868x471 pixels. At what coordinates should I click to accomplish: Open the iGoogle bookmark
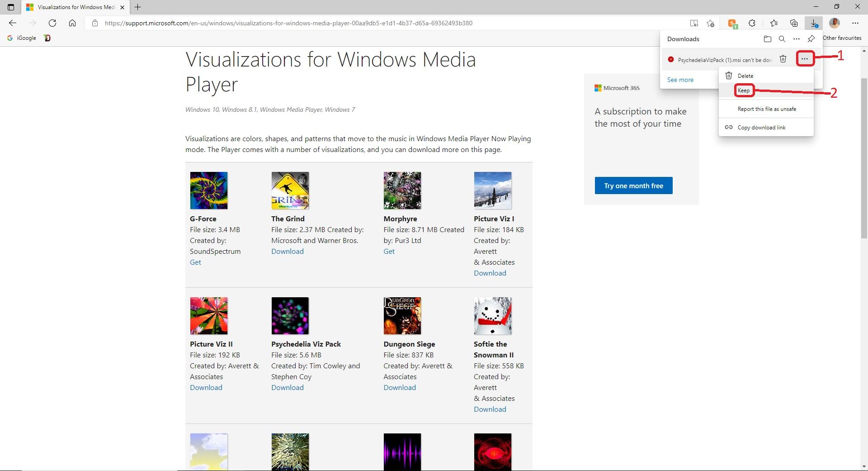[22, 38]
